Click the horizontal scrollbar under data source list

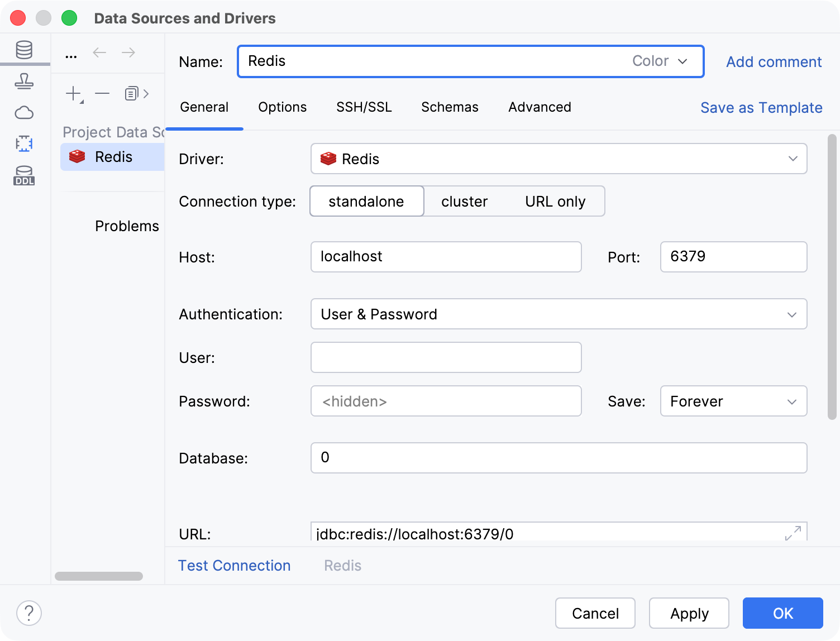coord(99,576)
